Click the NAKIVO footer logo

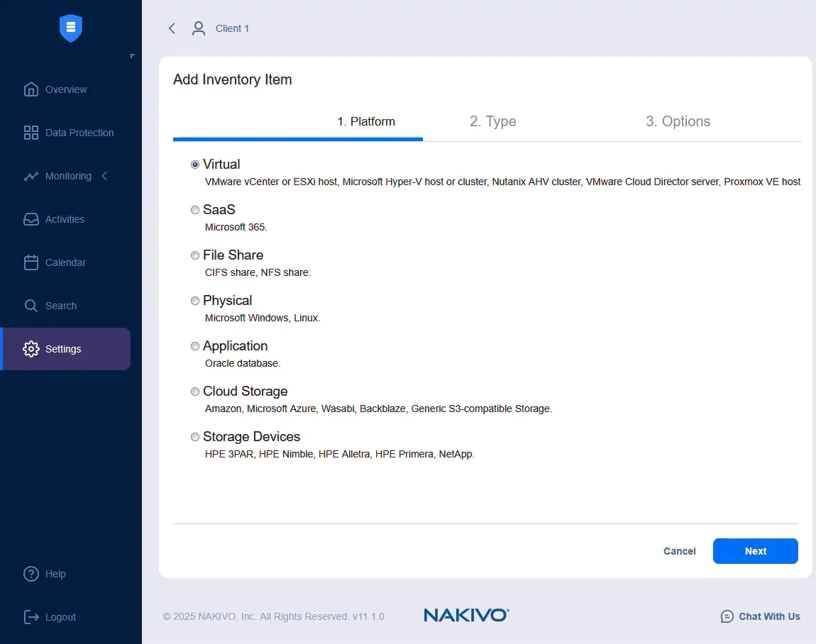[x=466, y=615]
